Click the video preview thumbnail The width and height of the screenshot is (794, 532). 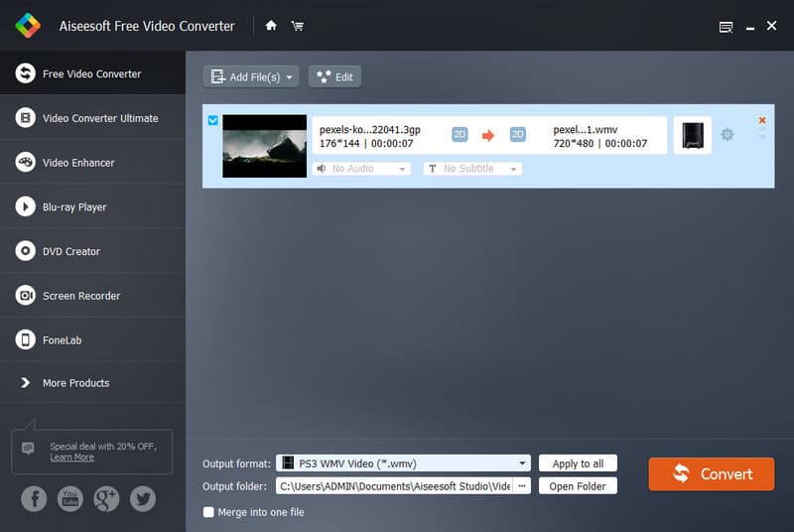[x=264, y=146]
